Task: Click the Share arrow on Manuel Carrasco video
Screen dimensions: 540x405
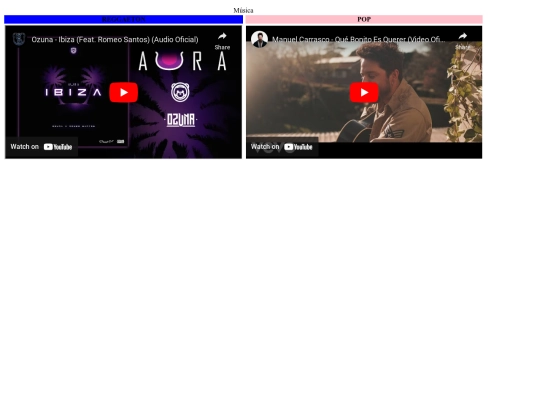Action: (x=463, y=40)
